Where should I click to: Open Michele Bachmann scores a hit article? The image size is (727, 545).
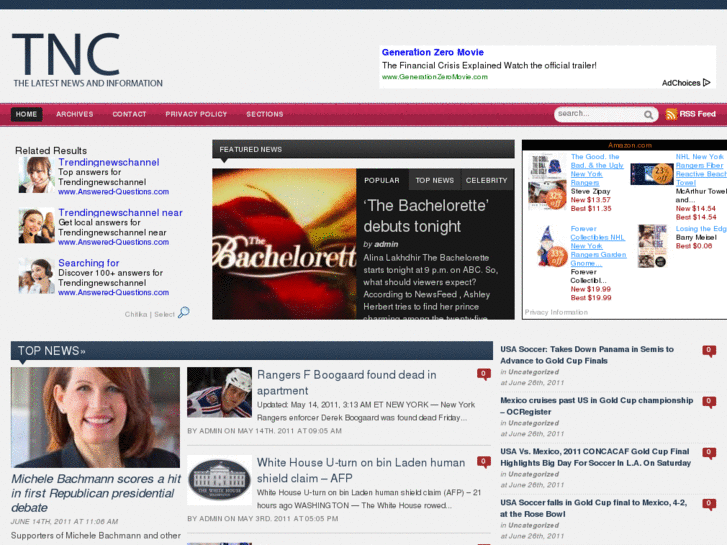96,493
